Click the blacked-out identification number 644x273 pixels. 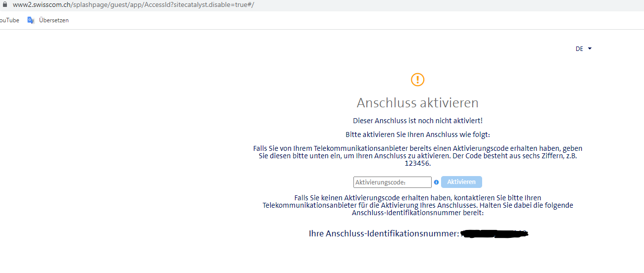coord(494,233)
